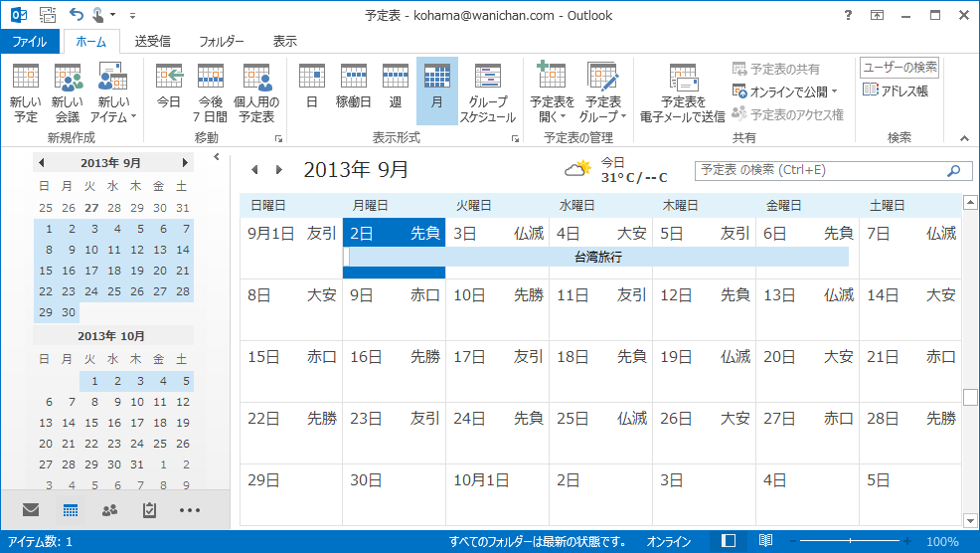Select the 25日 仏滅 day cell
Viewport: 980px width, 553px height.
point(600,433)
